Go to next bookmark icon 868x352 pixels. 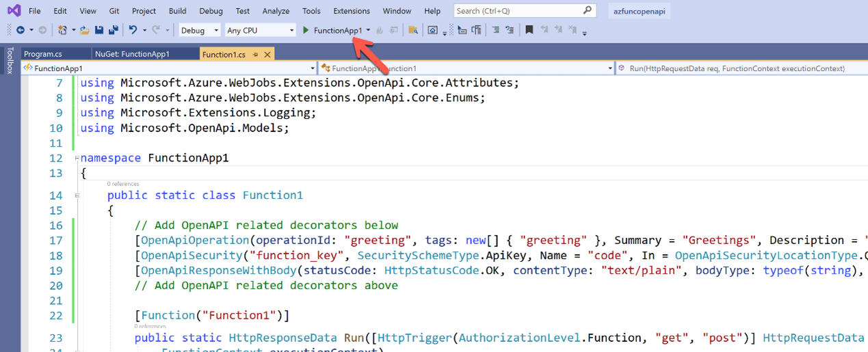click(x=558, y=30)
